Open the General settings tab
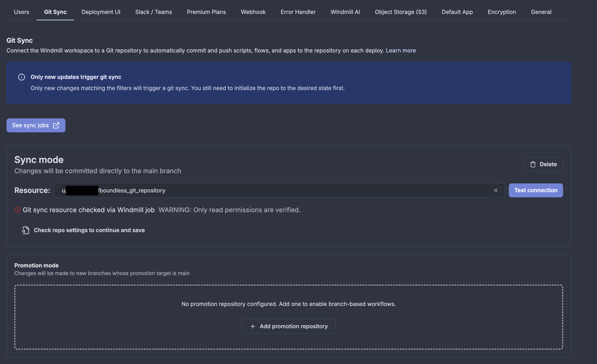 pos(541,12)
